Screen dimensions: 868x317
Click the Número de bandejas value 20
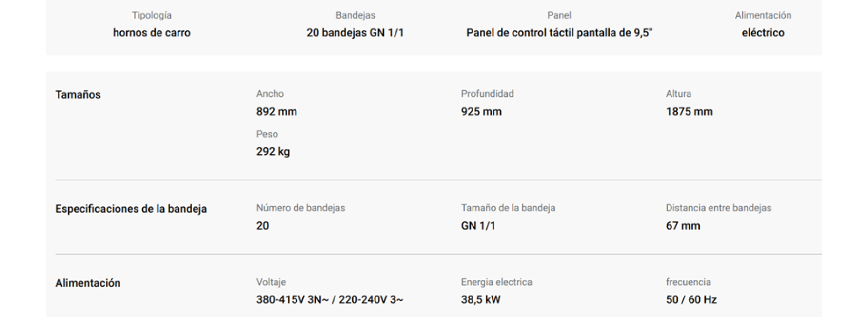click(262, 226)
